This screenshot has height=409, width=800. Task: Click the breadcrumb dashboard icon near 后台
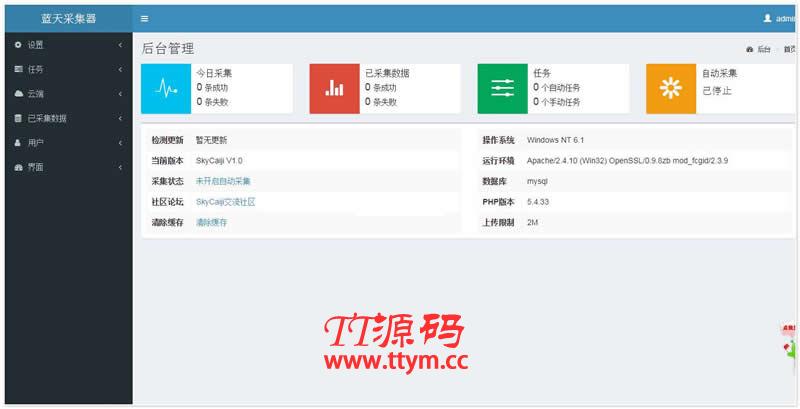(x=749, y=49)
